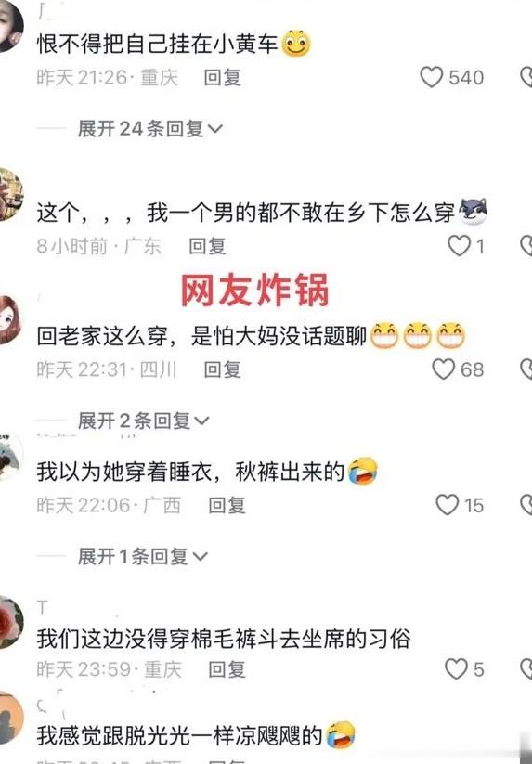Reply to the 昨天 22:31 四川 comment
The width and height of the screenshot is (532, 764).
point(222,369)
